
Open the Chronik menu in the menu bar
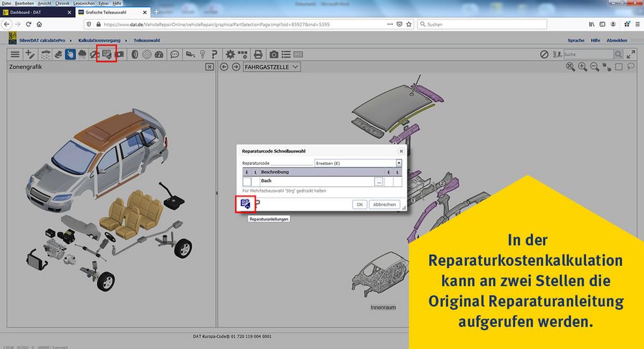click(62, 3)
